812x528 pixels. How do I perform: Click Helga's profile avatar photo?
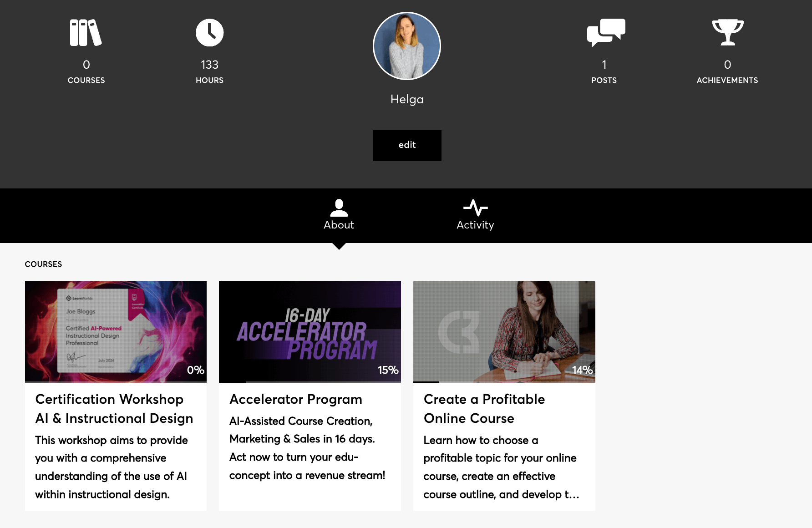pos(407,46)
